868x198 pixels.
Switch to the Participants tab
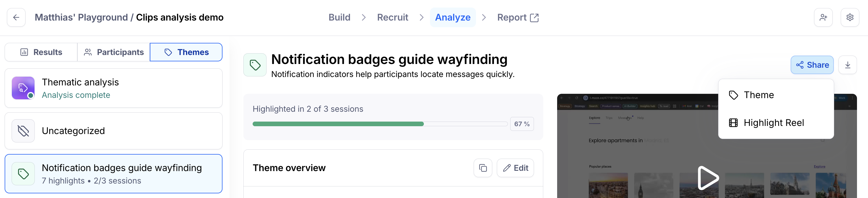[x=114, y=52]
